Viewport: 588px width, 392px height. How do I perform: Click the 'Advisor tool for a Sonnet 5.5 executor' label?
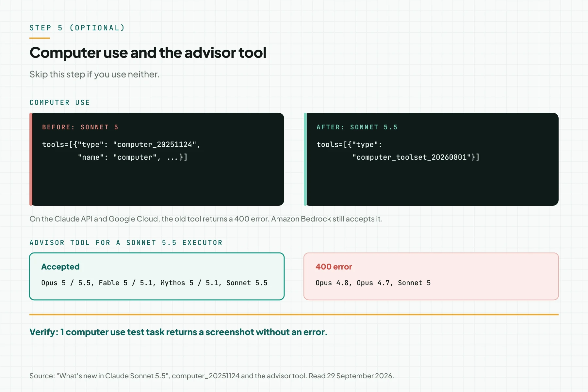tap(126, 243)
